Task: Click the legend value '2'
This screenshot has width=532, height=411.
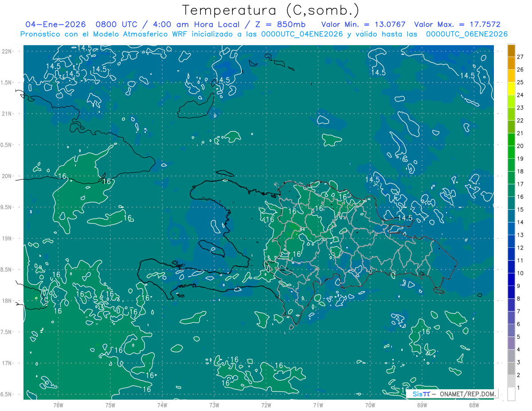Action: [519, 375]
